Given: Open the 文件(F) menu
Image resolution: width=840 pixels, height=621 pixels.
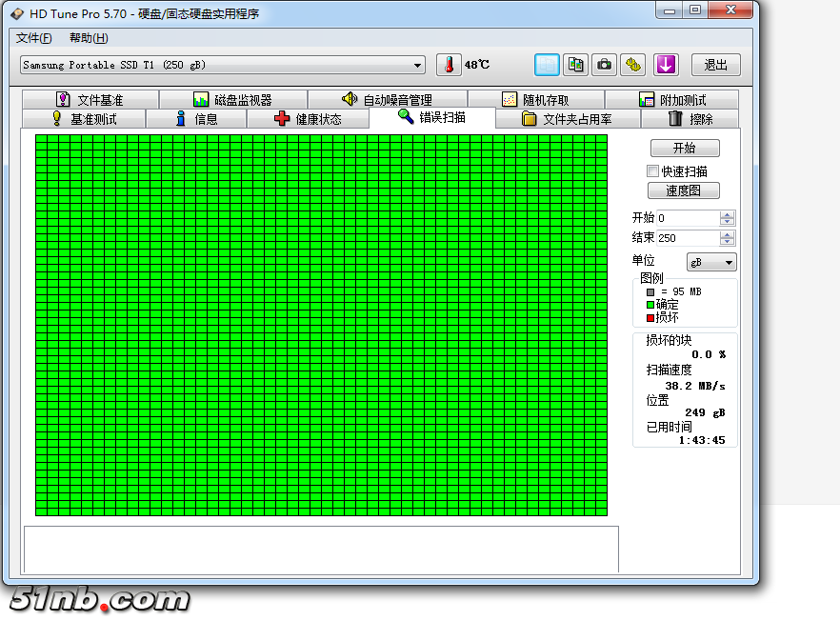Looking at the screenshot, I should [x=34, y=38].
